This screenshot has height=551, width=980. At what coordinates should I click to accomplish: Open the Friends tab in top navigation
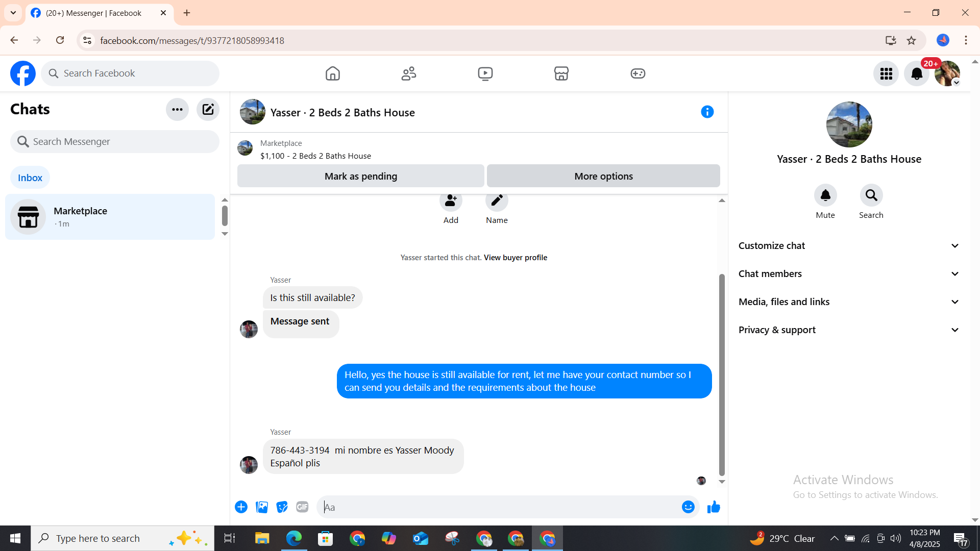409,73
